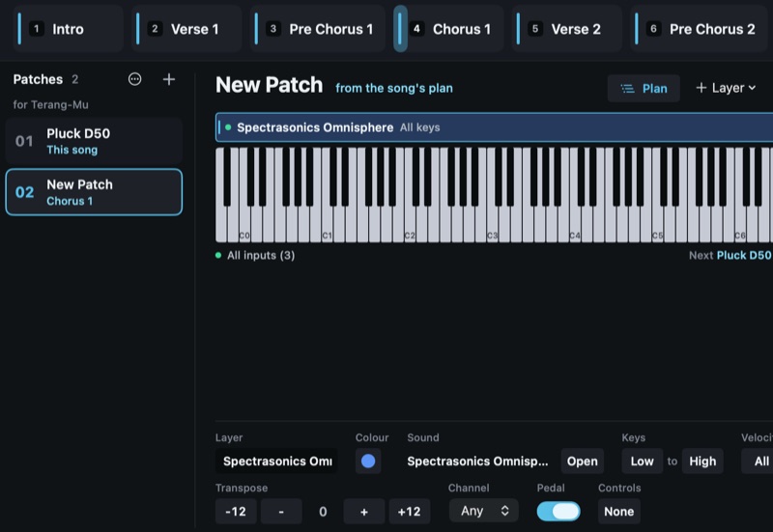The height and width of the screenshot is (532, 773).
Task: Click the Controls None button
Action: point(619,512)
